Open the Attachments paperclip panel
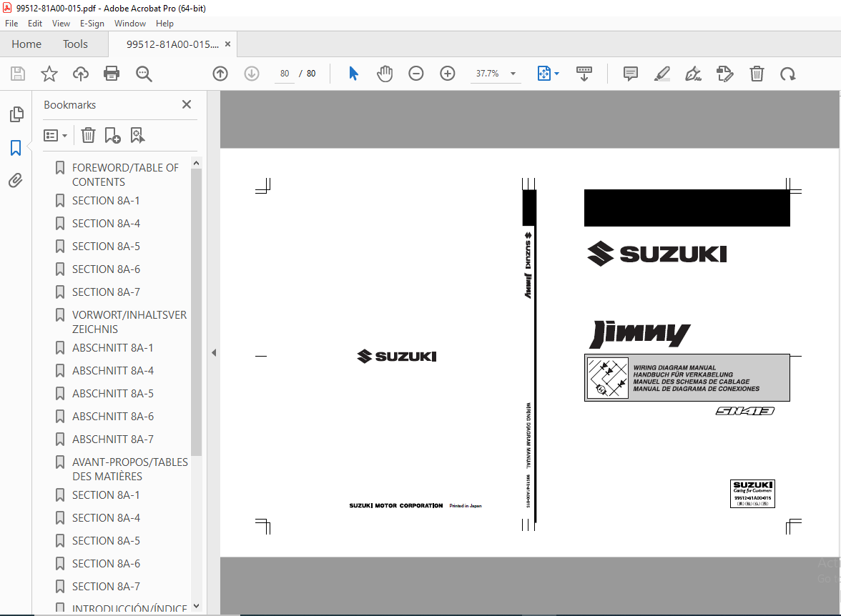841x616 pixels. click(x=16, y=180)
